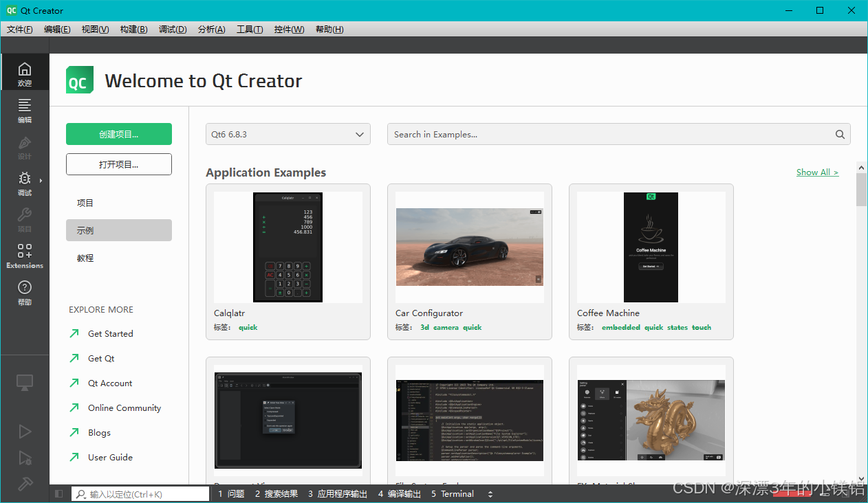Toggle the left sidebar visibility icon
The height and width of the screenshot is (503, 868).
[x=58, y=493]
